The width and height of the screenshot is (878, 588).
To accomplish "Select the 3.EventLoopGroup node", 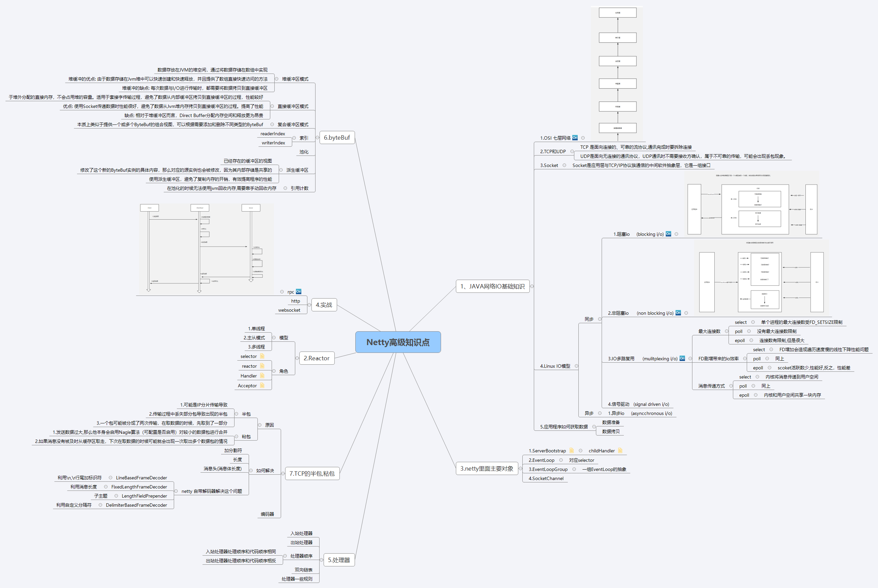I will (548, 469).
